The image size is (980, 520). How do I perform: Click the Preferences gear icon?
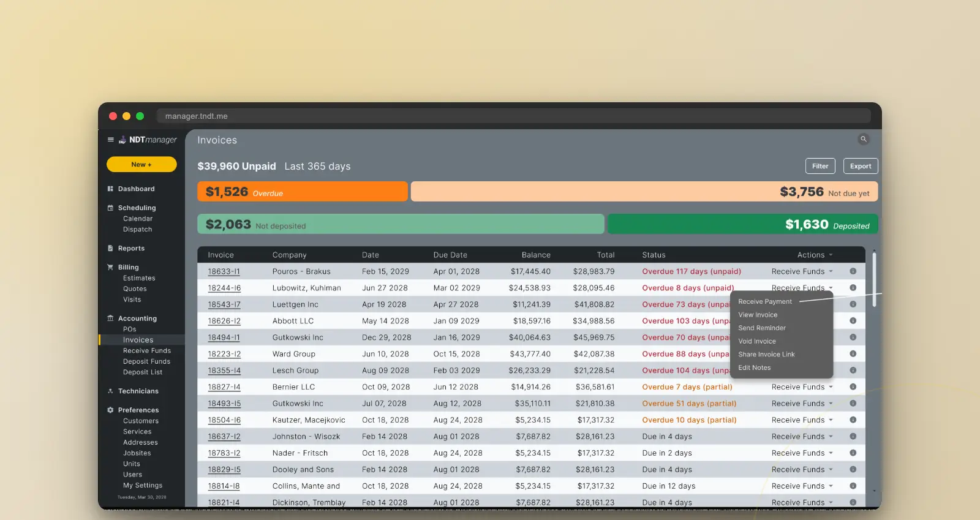coord(110,410)
